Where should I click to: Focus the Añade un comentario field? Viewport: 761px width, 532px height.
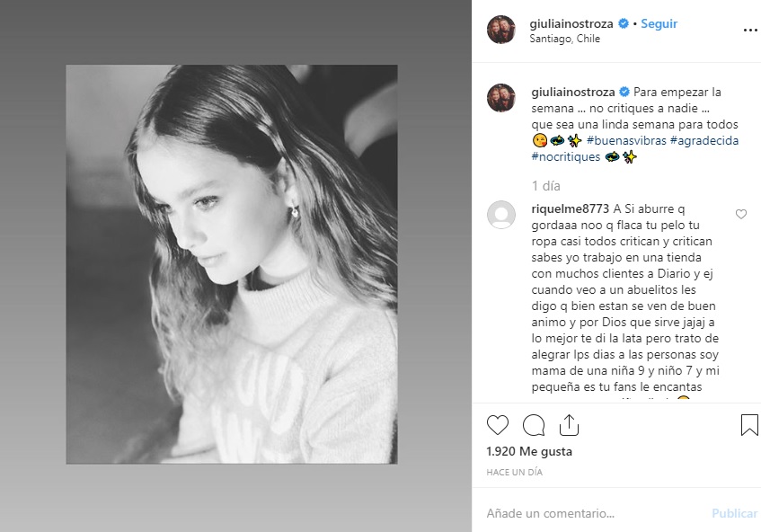tap(584, 514)
